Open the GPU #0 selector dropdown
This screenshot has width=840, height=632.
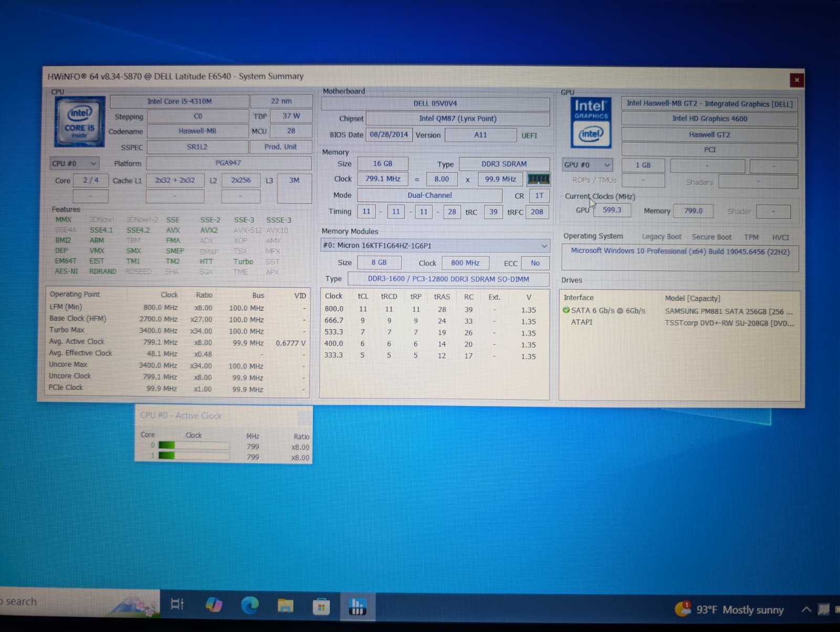pyautogui.click(x=587, y=165)
